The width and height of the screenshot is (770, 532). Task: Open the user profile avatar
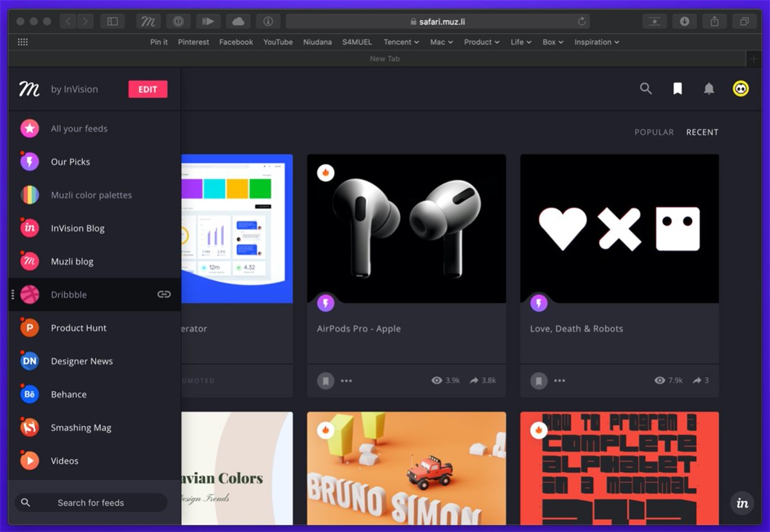click(x=741, y=89)
